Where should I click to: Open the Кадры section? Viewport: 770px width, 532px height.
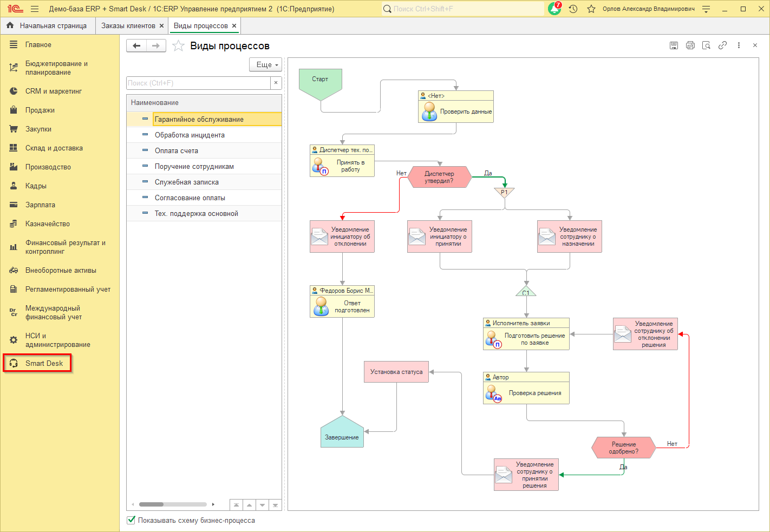click(60, 186)
